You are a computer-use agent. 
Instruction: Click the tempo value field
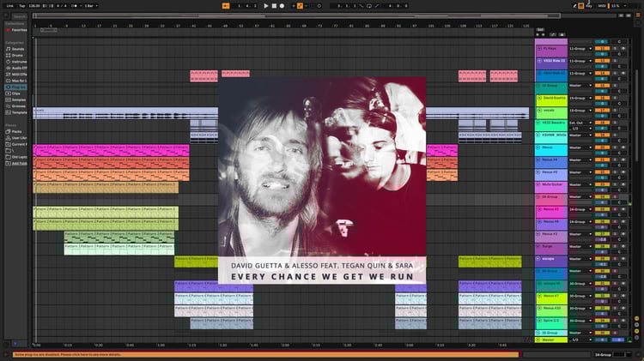[34, 6]
